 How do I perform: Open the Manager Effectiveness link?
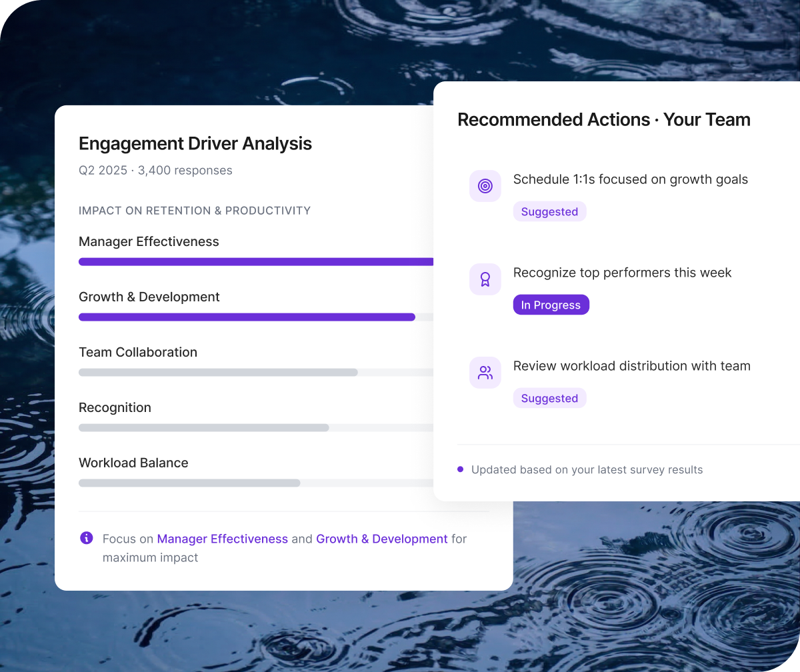coord(222,539)
